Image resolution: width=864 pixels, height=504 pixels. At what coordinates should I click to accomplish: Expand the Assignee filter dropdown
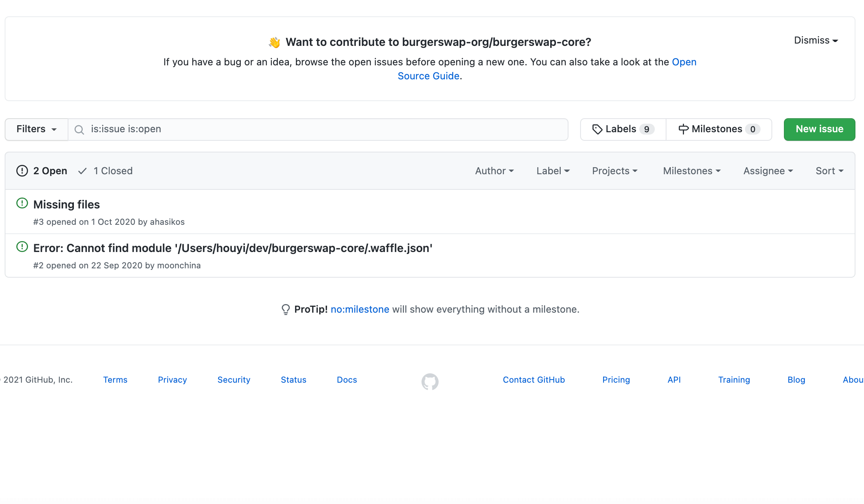[768, 171]
